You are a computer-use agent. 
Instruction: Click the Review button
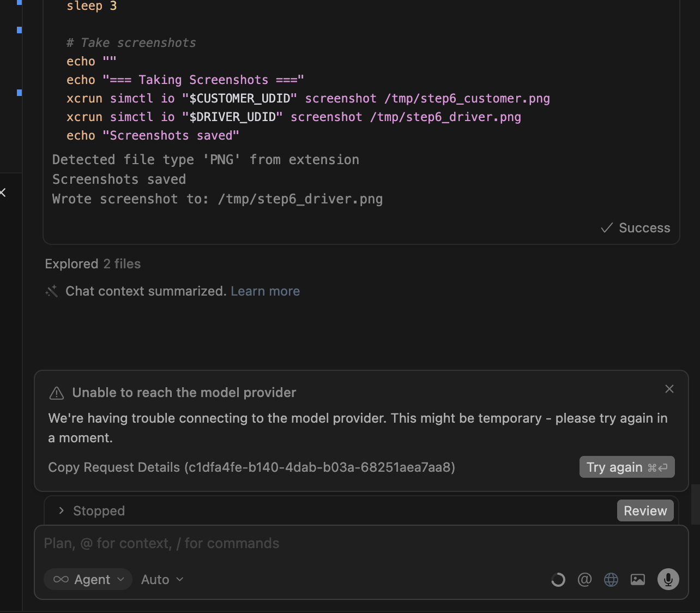645,511
